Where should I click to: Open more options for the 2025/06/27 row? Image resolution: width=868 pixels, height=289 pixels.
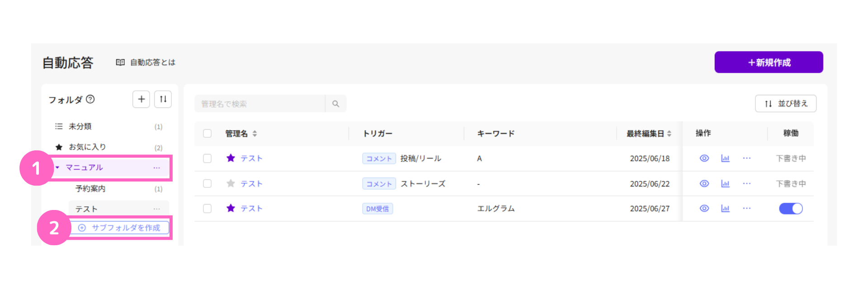(x=747, y=209)
